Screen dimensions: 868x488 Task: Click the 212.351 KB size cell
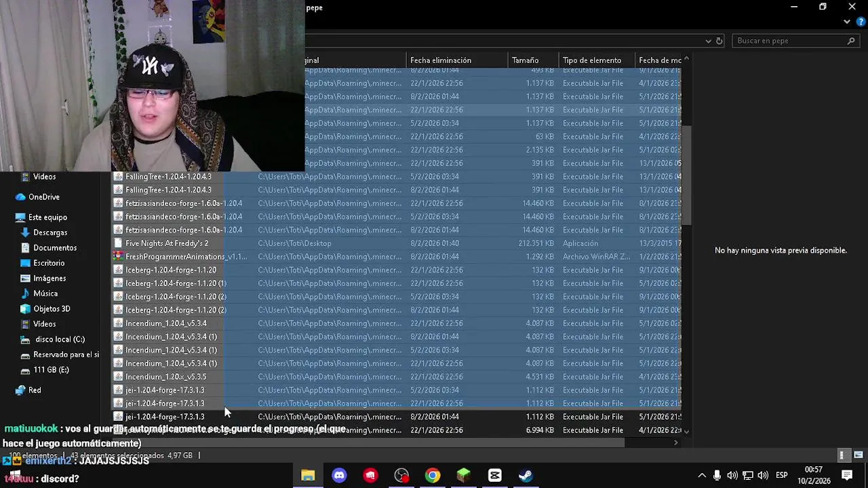pos(536,243)
